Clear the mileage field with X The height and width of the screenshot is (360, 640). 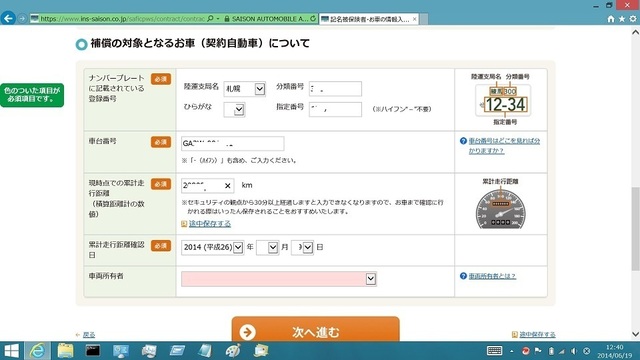[x=228, y=186]
